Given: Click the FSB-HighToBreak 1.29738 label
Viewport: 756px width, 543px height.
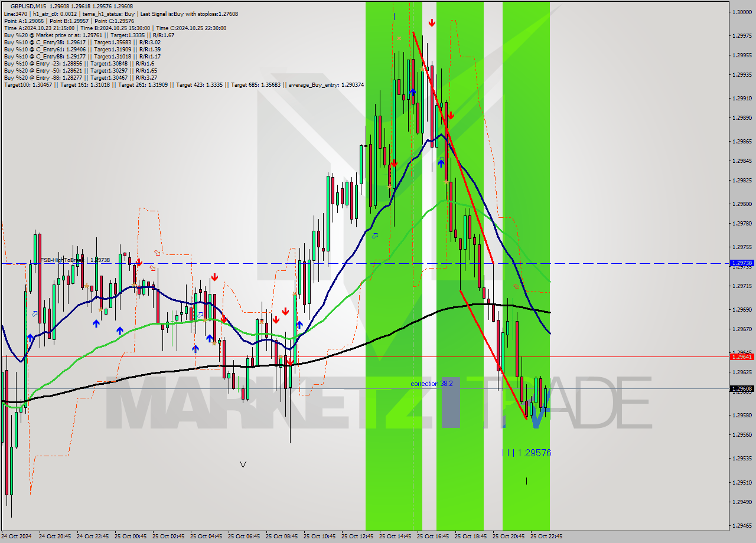Looking at the screenshot, I should click(x=75, y=260).
